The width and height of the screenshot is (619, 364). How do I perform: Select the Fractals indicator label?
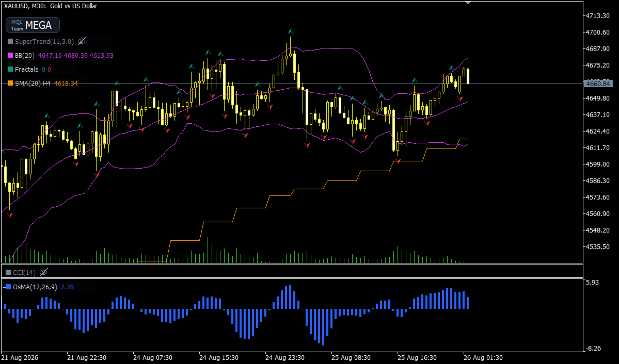click(26, 70)
